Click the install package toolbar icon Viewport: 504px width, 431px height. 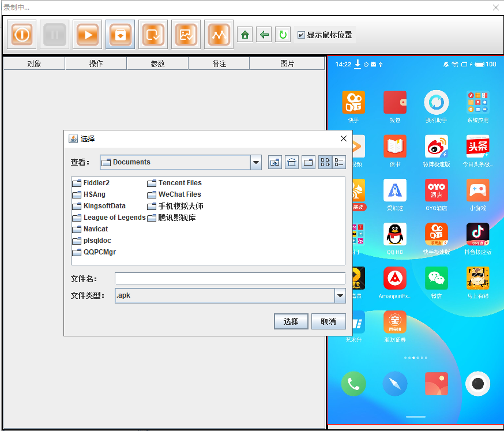[x=120, y=35]
